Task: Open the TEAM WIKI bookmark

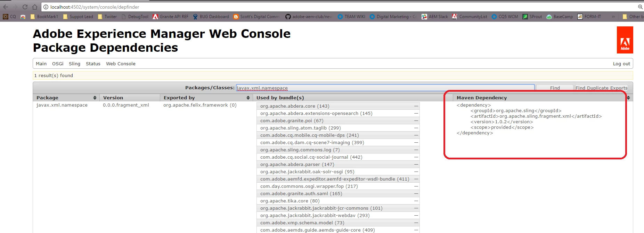Action: [x=351, y=17]
